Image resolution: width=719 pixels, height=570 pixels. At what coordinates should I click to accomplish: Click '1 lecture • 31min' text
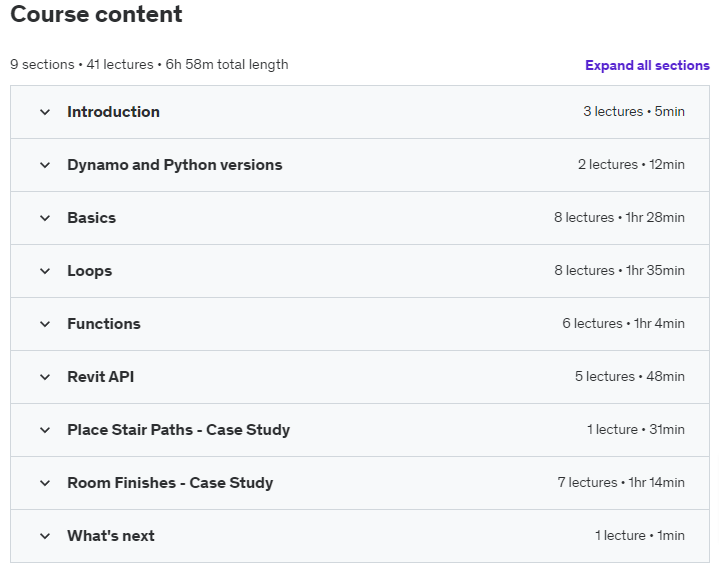[x=636, y=430]
